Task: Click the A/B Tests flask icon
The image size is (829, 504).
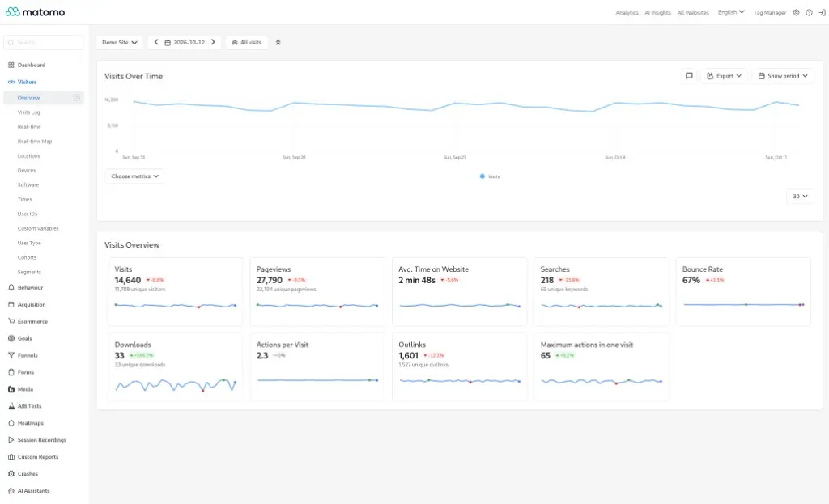Action: coord(11,406)
